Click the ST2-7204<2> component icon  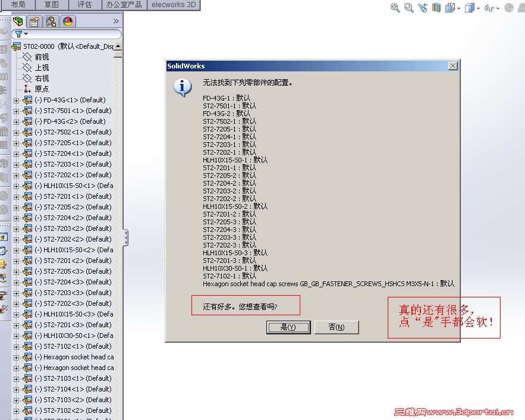[27, 218]
